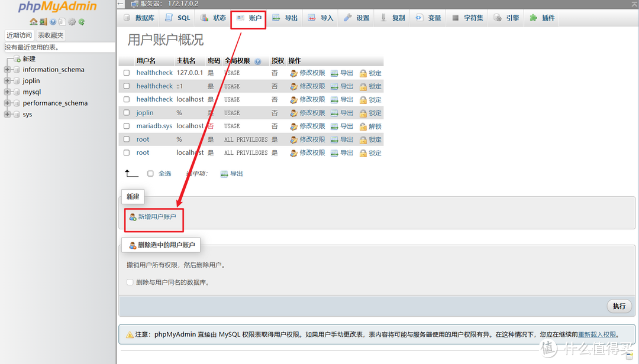Image resolution: width=639 pixels, height=364 pixels.
Task: Click the global privileges help icon
Action: click(x=257, y=61)
